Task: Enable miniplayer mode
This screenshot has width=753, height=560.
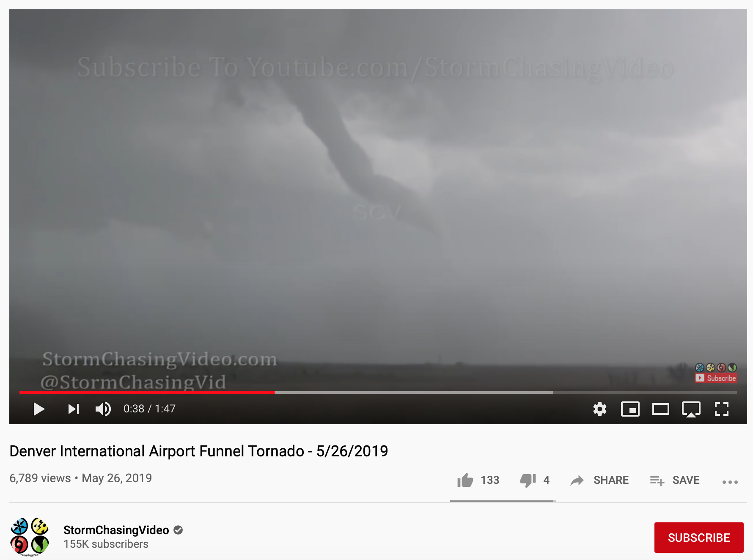Action: click(x=630, y=409)
